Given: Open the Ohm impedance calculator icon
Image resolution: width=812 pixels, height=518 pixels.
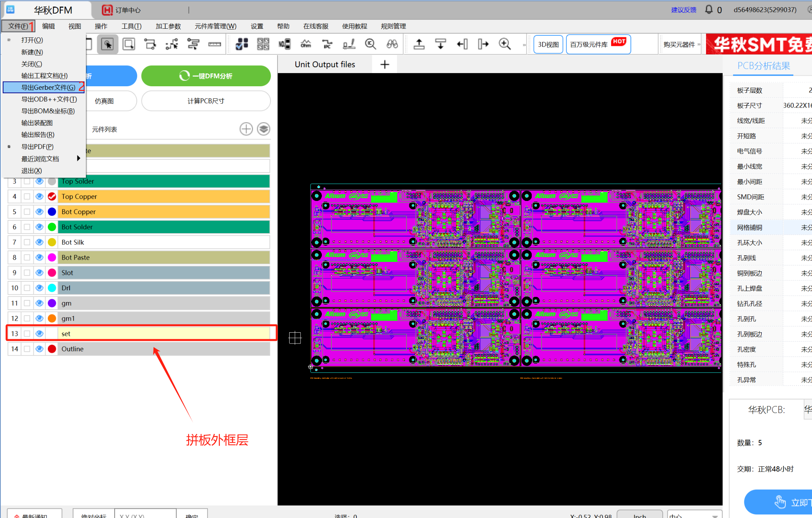Looking at the screenshot, I should point(306,44).
